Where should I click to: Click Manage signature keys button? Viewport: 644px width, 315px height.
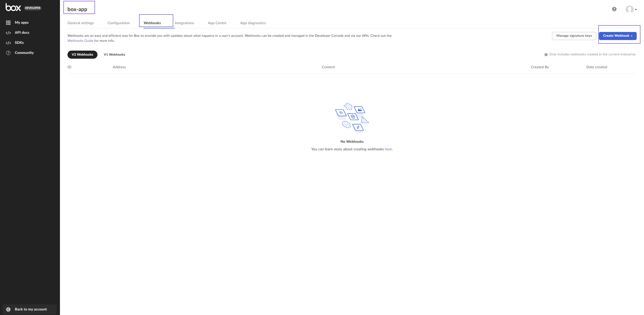pos(574,36)
